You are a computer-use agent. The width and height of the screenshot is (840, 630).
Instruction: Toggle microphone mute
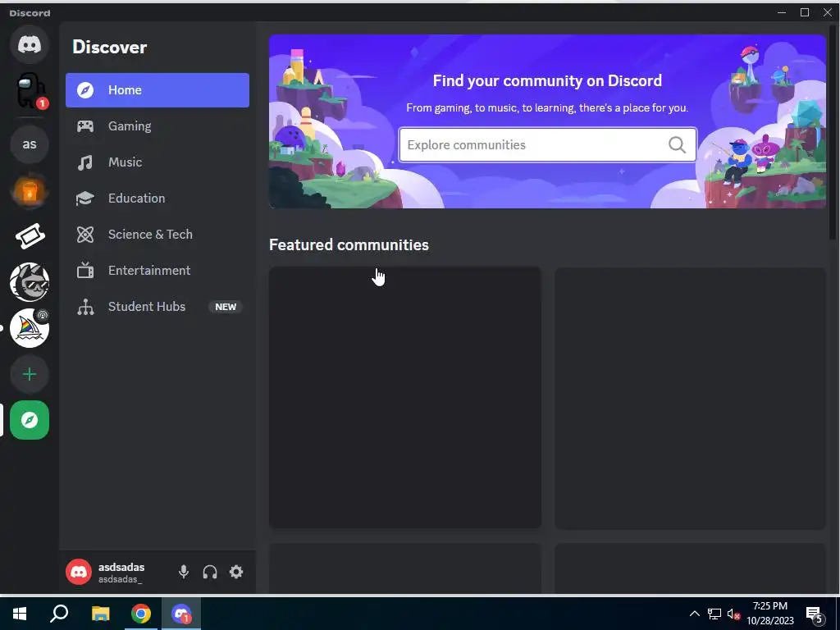(184, 572)
